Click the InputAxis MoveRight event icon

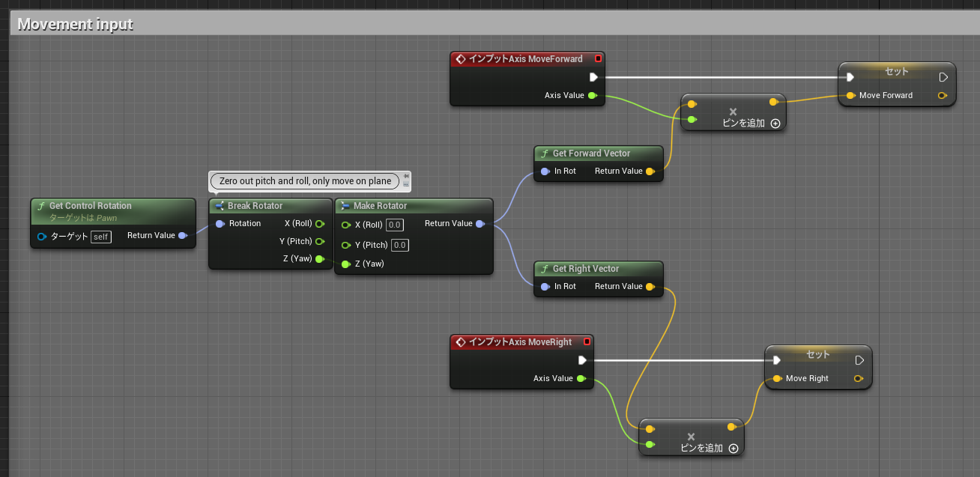461,341
